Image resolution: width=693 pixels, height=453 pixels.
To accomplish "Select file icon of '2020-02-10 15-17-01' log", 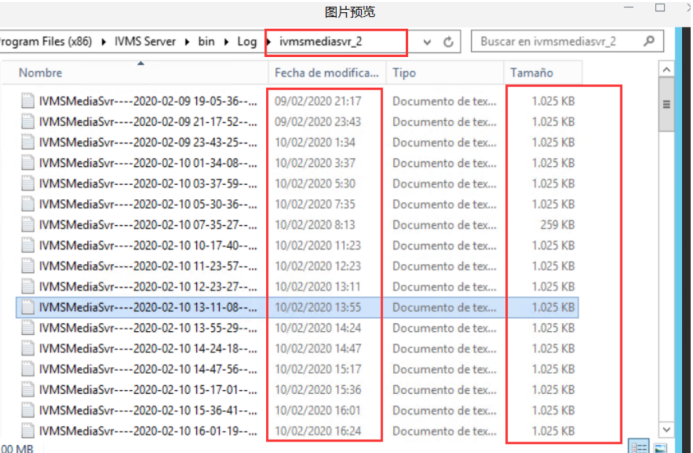I will click(x=28, y=389).
